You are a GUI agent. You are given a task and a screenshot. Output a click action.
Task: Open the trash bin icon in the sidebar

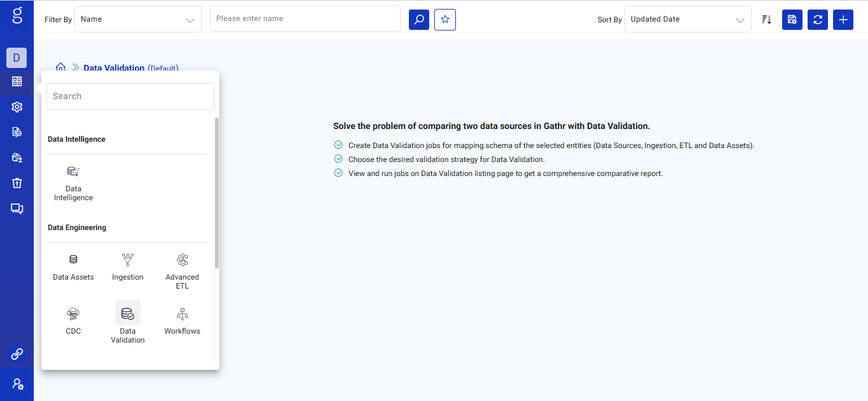[x=17, y=183]
